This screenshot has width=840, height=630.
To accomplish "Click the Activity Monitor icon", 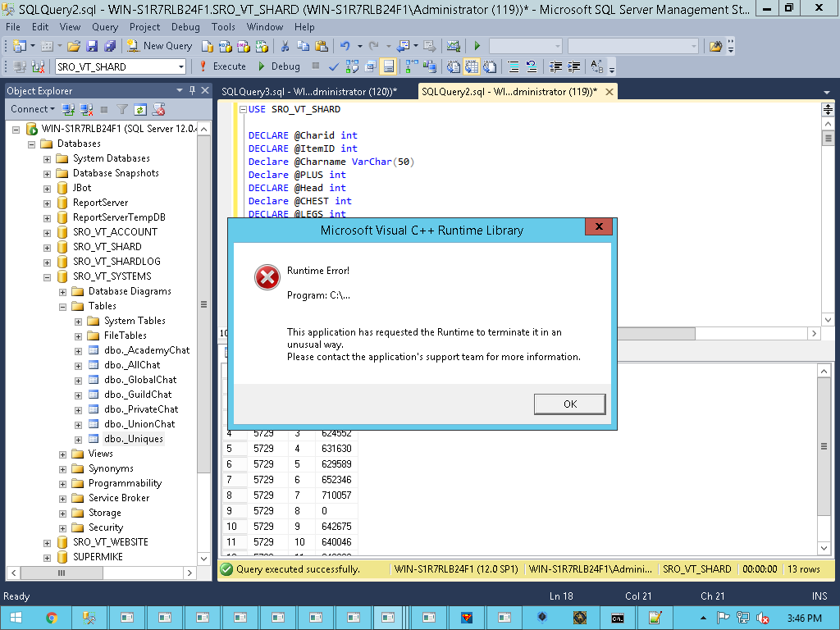I will pos(453,46).
